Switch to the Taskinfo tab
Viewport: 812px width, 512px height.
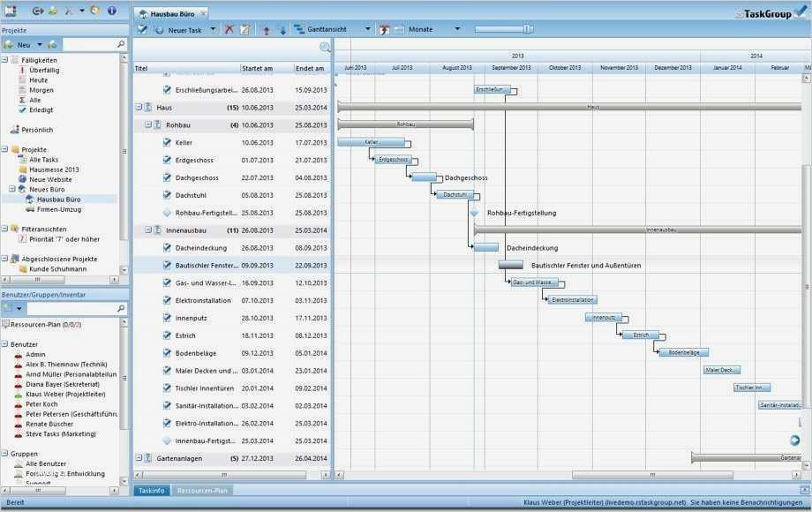(x=152, y=490)
